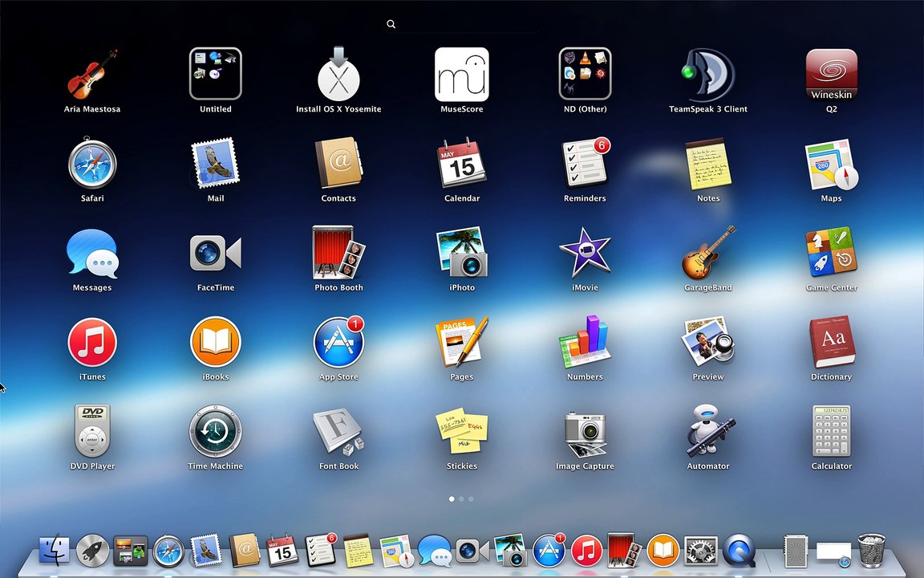The height and width of the screenshot is (578, 924).
Task: Open Font Book
Action: (338, 433)
